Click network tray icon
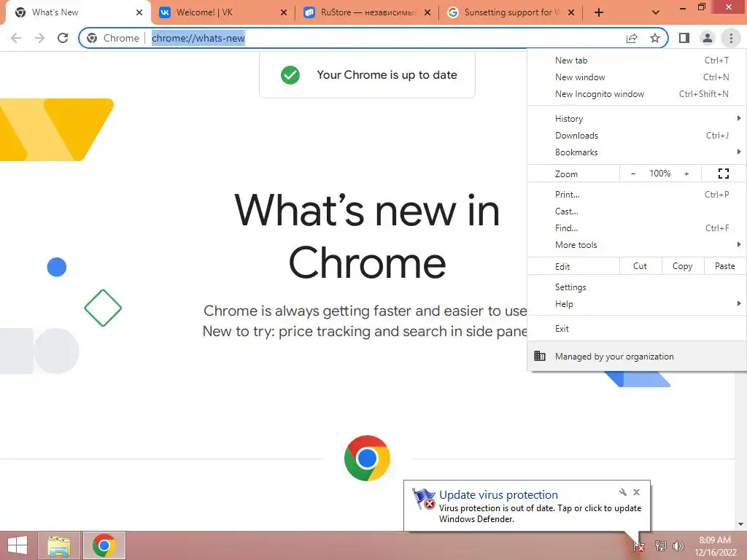Image resolution: width=747 pixels, height=560 pixels. coord(660,545)
